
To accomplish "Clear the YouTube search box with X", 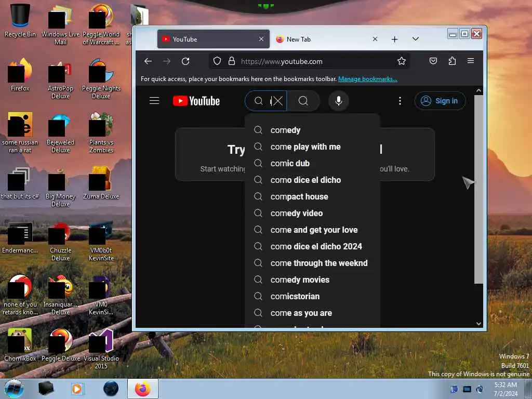I will [278, 101].
